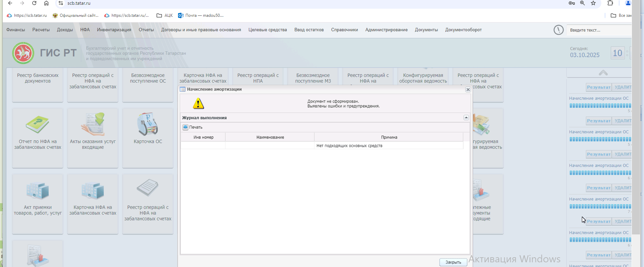This screenshot has height=267, width=644.
Task: Open the Отчет по НФА green book icon
Action: point(38,125)
